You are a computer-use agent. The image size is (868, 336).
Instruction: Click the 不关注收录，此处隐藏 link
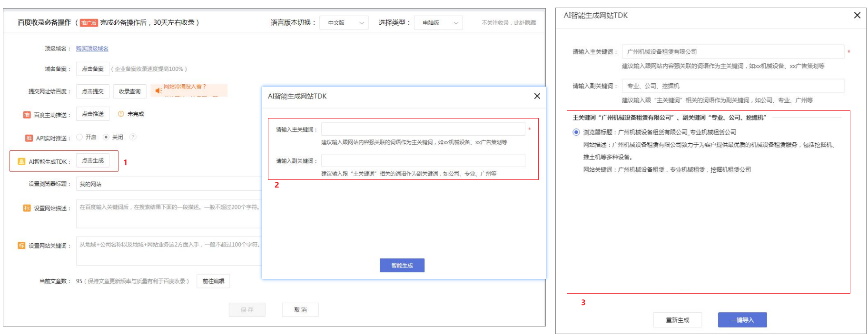pos(509,23)
